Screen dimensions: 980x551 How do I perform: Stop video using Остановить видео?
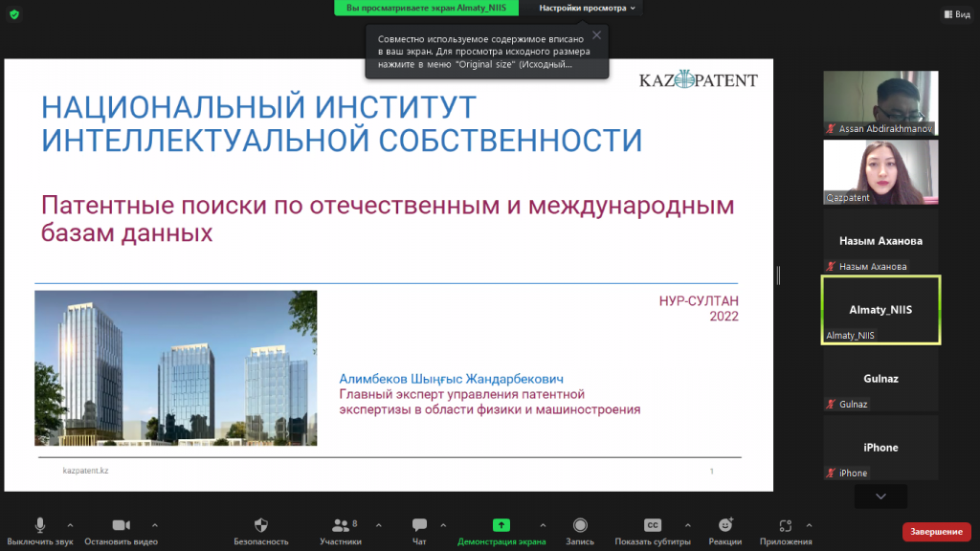pos(121,525)
